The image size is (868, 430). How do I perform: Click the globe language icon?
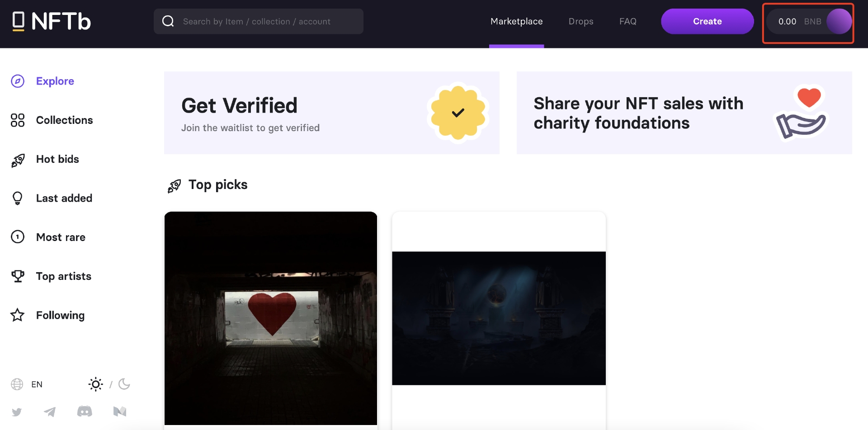click(x=17, y=384)
